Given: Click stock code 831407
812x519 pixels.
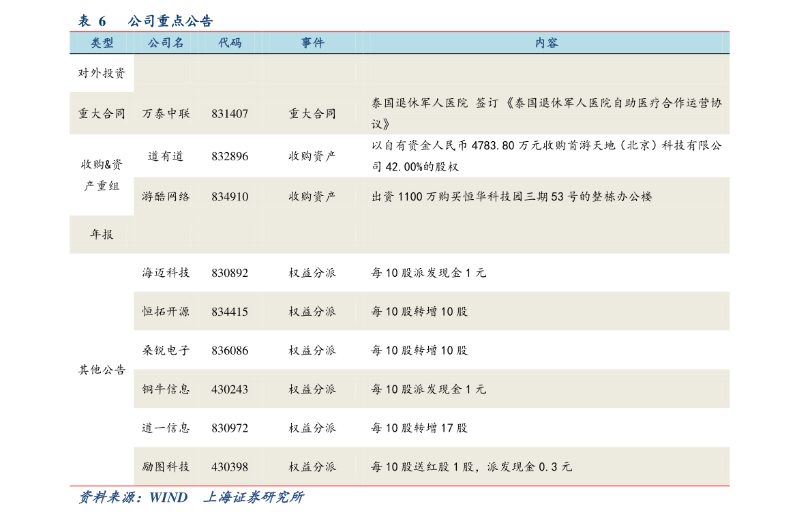Looking at the screenshot, I should click(x=230, y=114).
